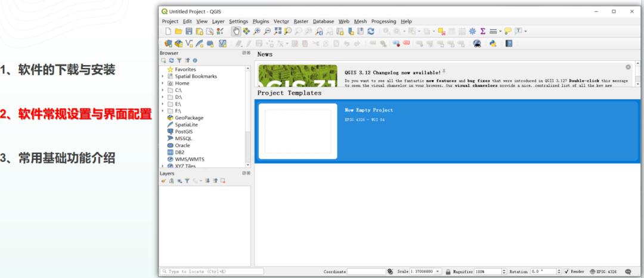Click the New Shapefile Layer icon
644x278 pixels.
coord(189,43)
